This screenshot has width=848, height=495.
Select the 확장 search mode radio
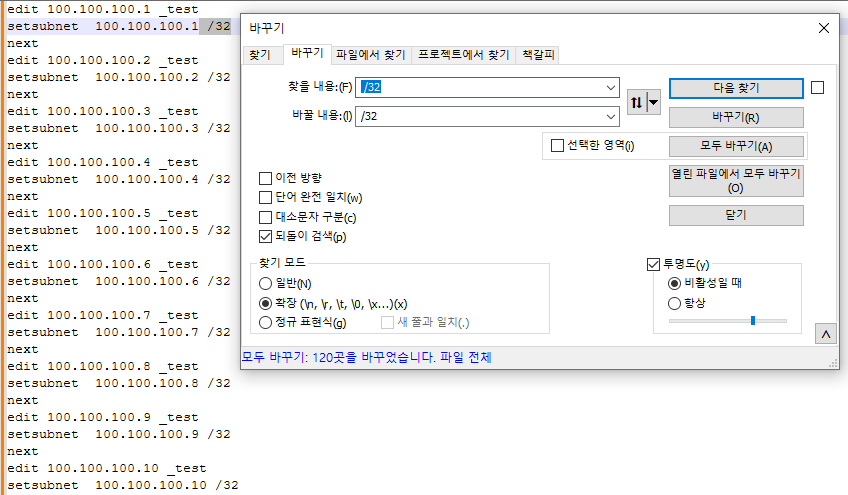266,303
